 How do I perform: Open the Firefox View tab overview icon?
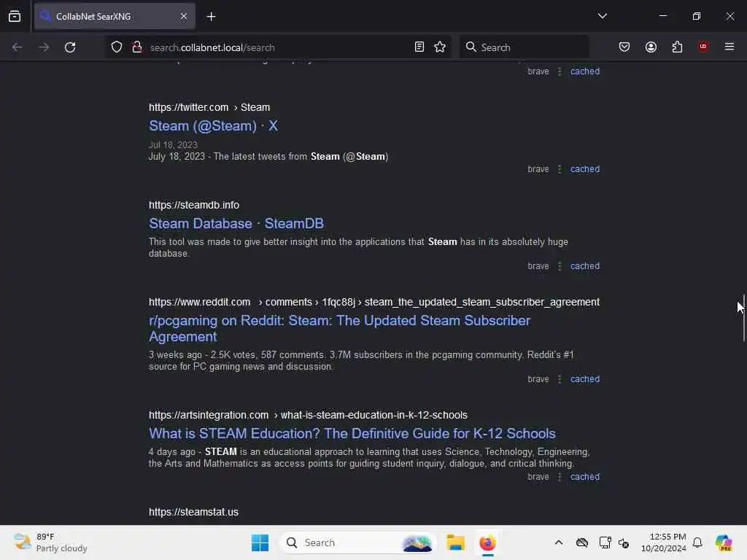[x=15, y=17]
